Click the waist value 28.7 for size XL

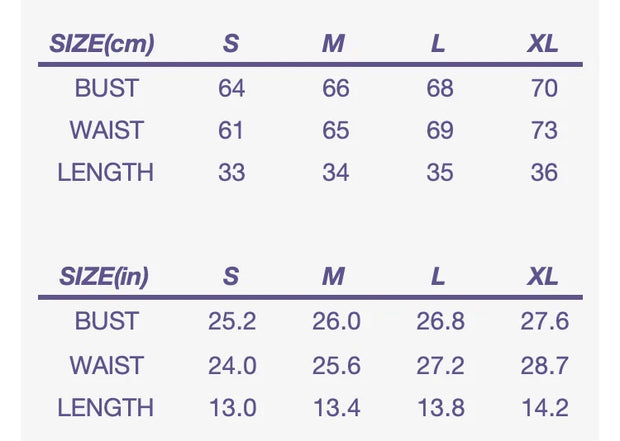point(544,365)
